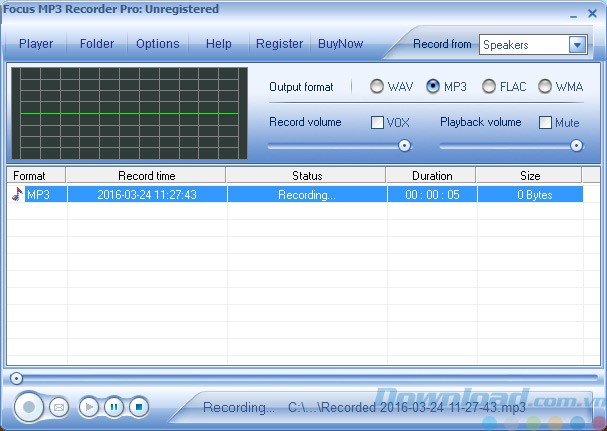This screenshot has height=431, width=607.
Task: Sort by the Record time column header
Action: point(146,175)
